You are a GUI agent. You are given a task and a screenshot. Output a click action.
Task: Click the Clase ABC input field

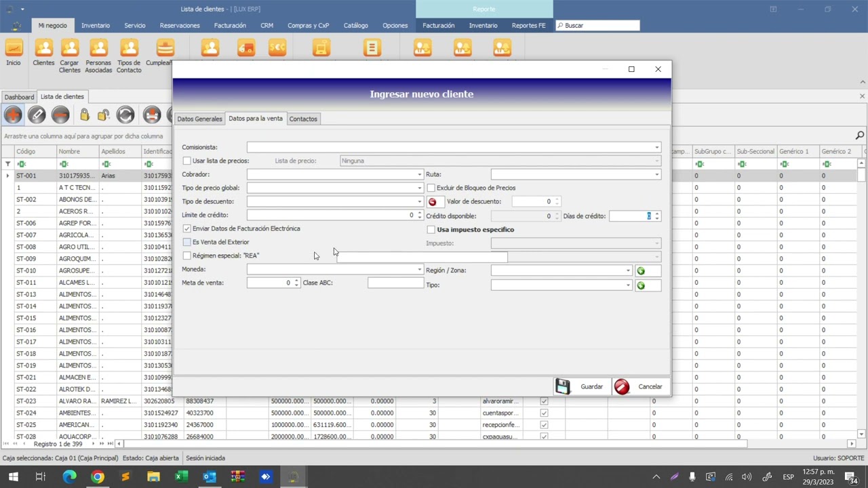point(395,283)
